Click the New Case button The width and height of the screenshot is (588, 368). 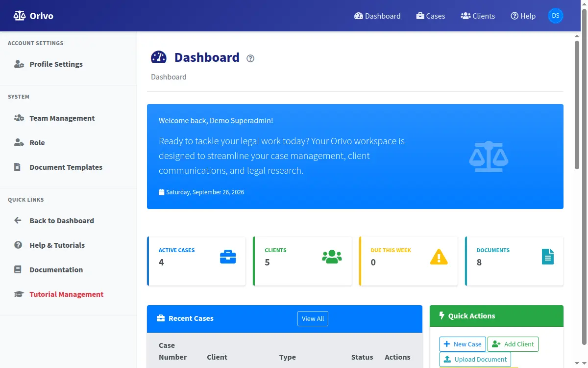(463, 344)
